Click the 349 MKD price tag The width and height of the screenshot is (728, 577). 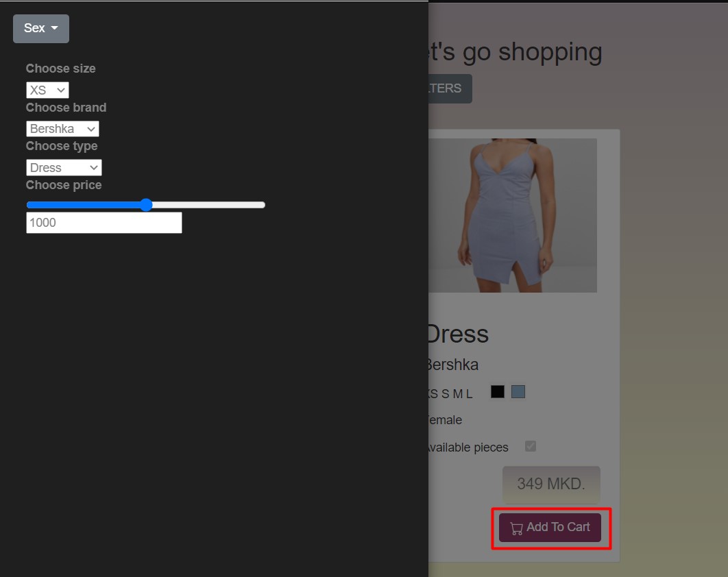click(550, 484)
